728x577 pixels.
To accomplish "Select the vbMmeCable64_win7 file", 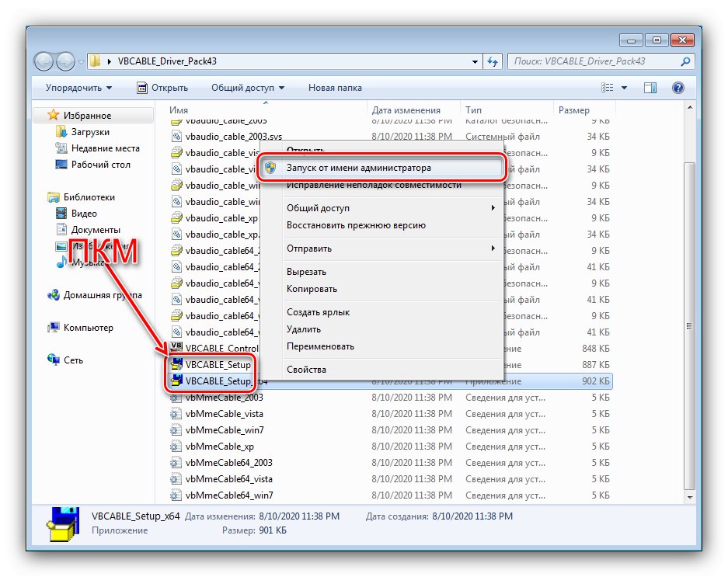I will [x=229, y=495].
